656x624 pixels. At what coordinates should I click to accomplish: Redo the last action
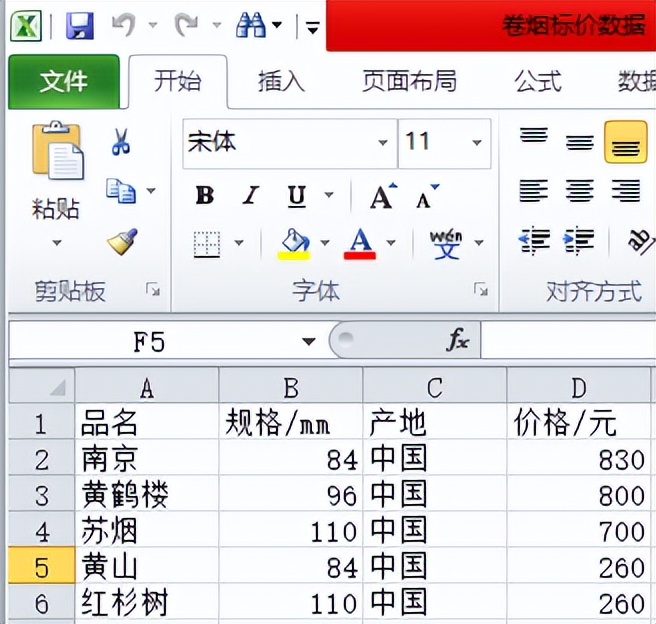point(187,26)
